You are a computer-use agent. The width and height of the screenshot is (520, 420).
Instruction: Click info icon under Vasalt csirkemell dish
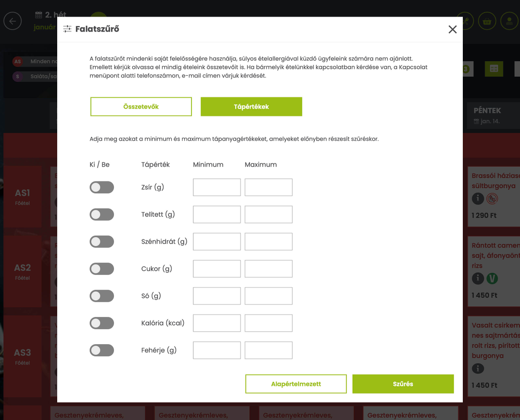tap(478, 368)
